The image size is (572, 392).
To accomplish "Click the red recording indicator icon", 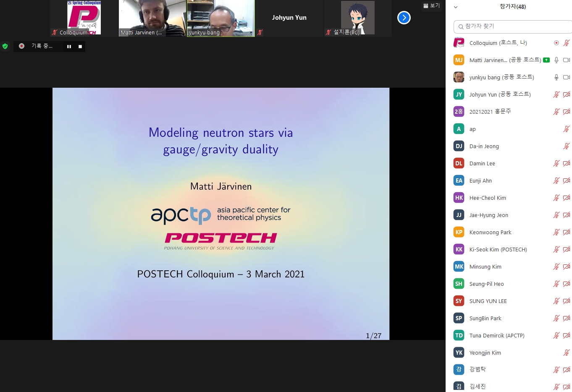I will click(x=21, y=46).
